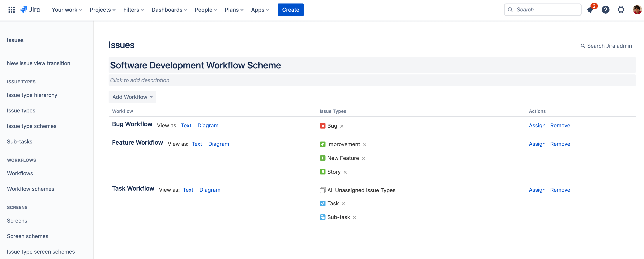The height and width of the screenshot is (259, 644).
Task: Select Workflow Schemes sidebar item
Action: 30,188
